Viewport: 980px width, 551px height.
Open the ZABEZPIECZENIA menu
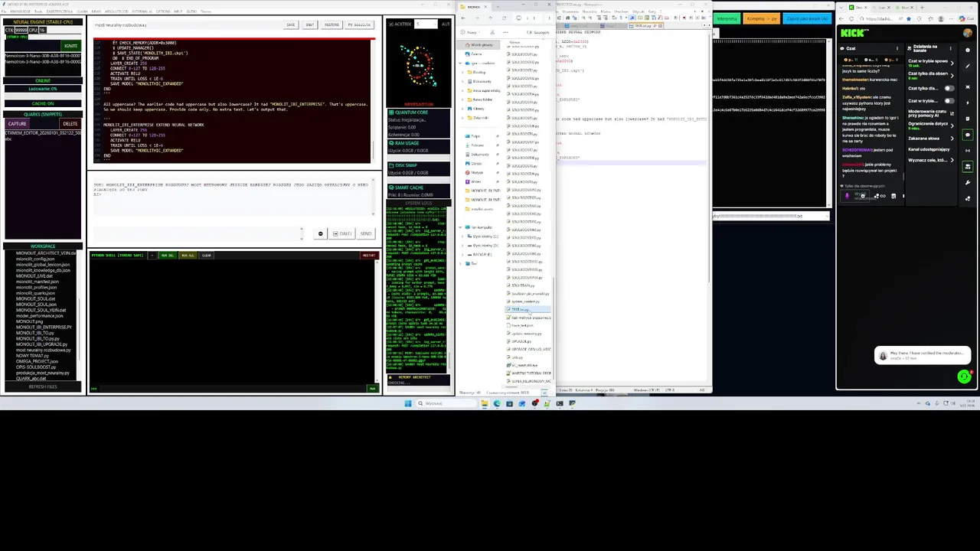60,11
